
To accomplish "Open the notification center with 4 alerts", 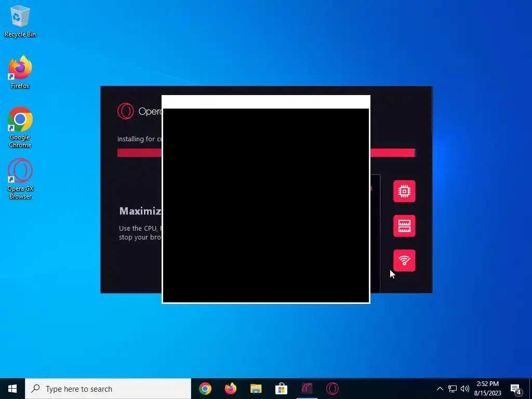I will click(x=516, y=389).
